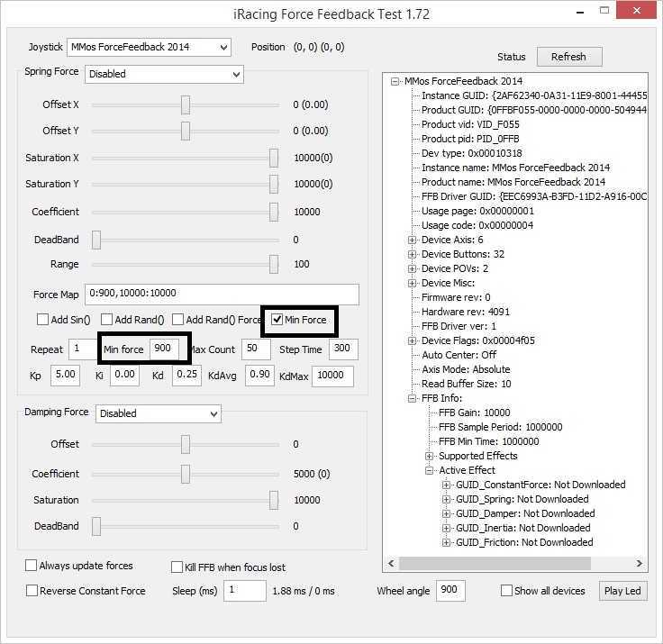
Task: Click the Force Map input field
Action: point(222,295)
